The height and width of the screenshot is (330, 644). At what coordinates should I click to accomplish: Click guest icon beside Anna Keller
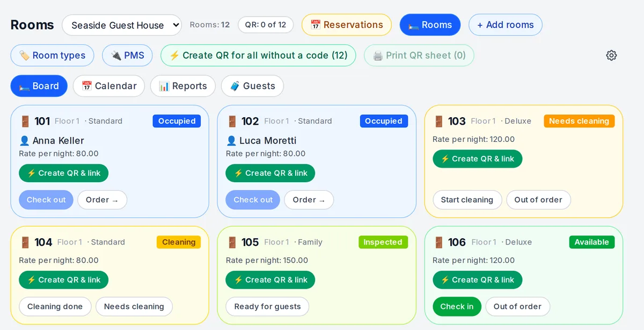(24, 141)
